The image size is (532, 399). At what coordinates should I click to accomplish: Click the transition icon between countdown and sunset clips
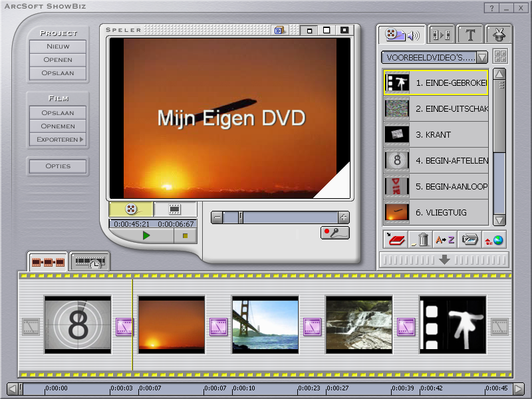click(x=124, y=326)
